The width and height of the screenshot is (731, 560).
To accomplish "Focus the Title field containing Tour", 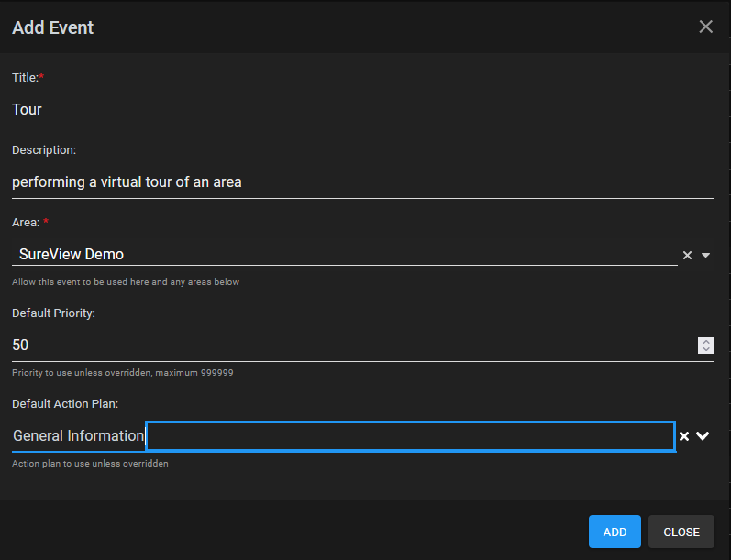I will pyautogui.click(x=362, y=110).
